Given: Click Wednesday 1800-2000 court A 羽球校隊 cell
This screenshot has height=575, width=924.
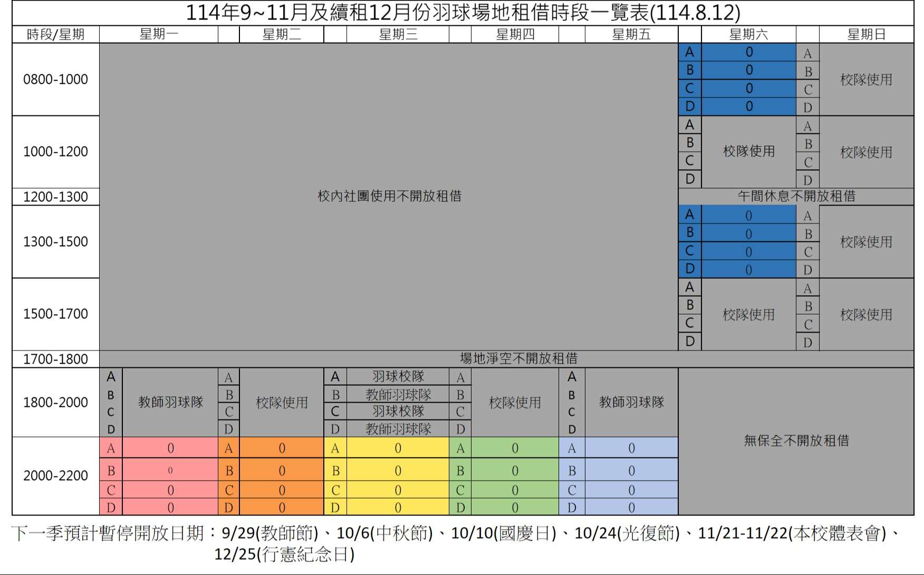Looking at the screenshot, I should click(398, 376).
